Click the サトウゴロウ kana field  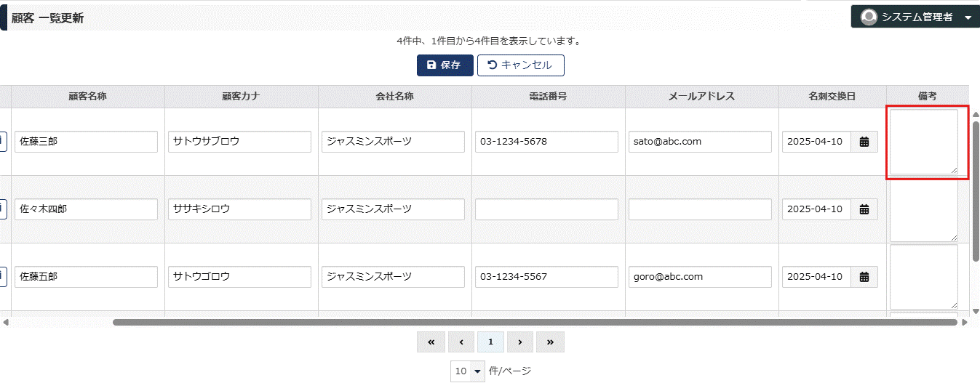(x=239, y=277)
